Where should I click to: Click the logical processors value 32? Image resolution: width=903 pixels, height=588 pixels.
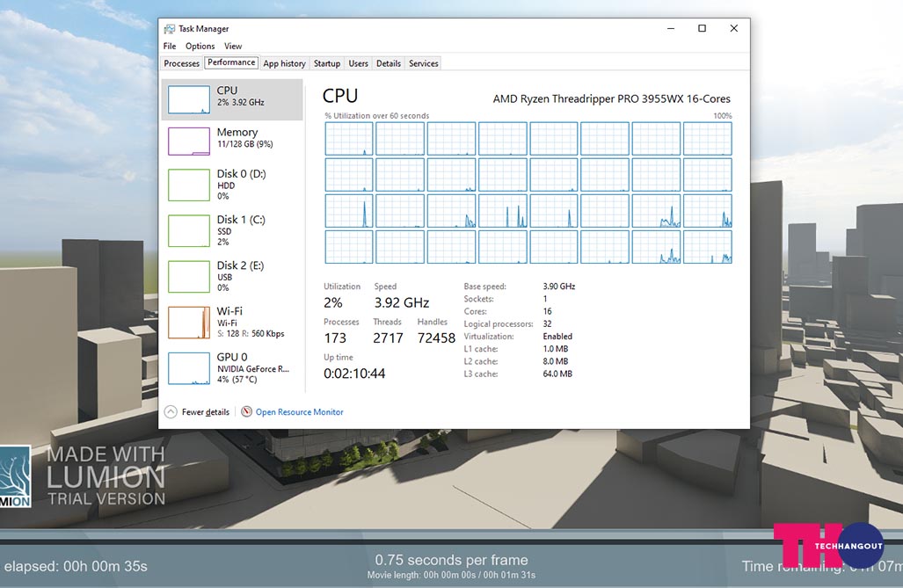tap(547, 323)
